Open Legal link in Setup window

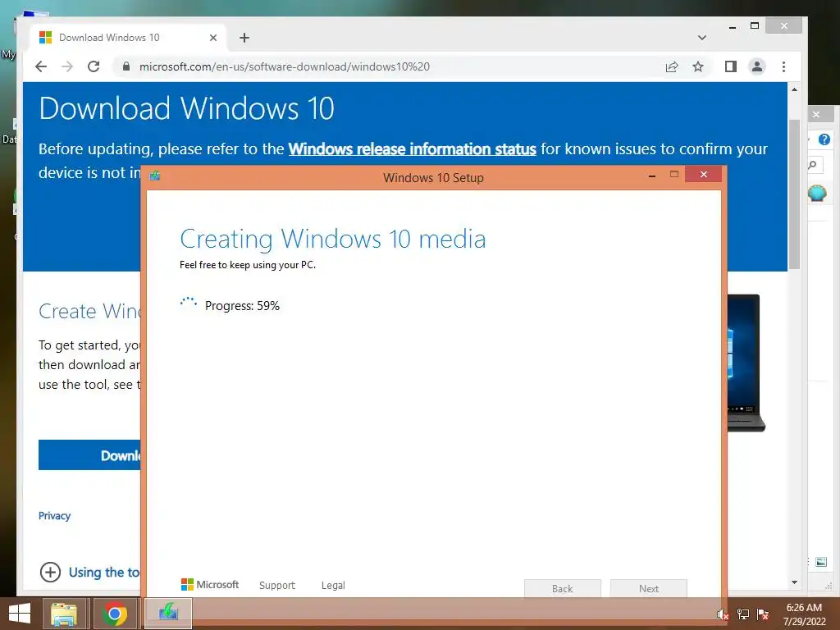333,585
